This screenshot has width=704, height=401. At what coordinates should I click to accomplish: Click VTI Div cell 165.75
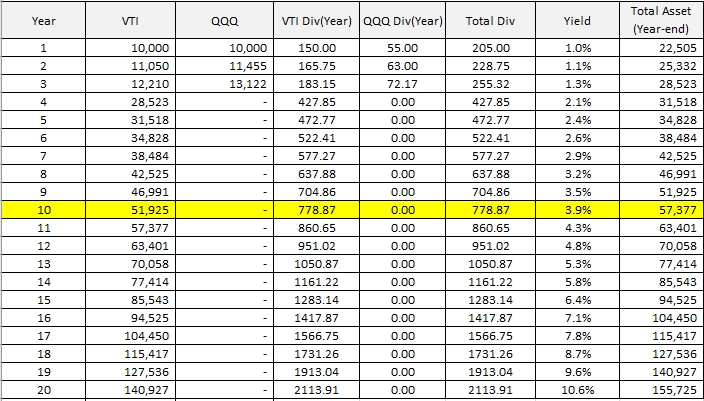(317, 66)
